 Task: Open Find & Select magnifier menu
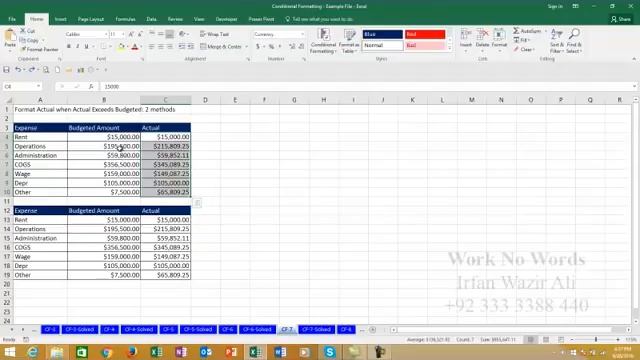coord(574,41)
